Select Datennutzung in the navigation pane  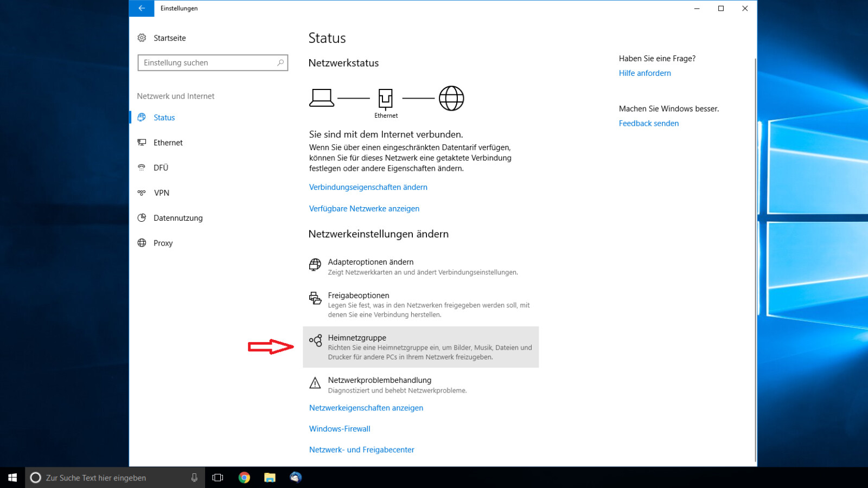click(x=178, y=217)
